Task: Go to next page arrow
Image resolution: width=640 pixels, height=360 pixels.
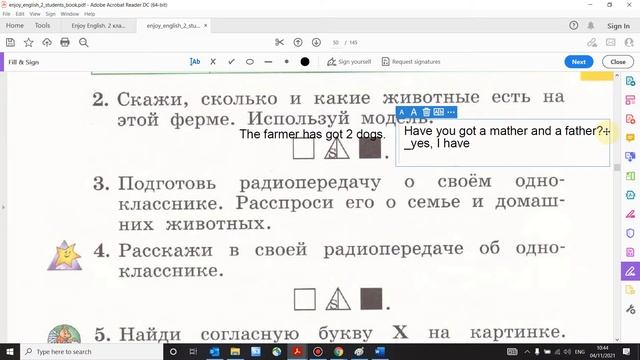Action: tap(316, 42)
